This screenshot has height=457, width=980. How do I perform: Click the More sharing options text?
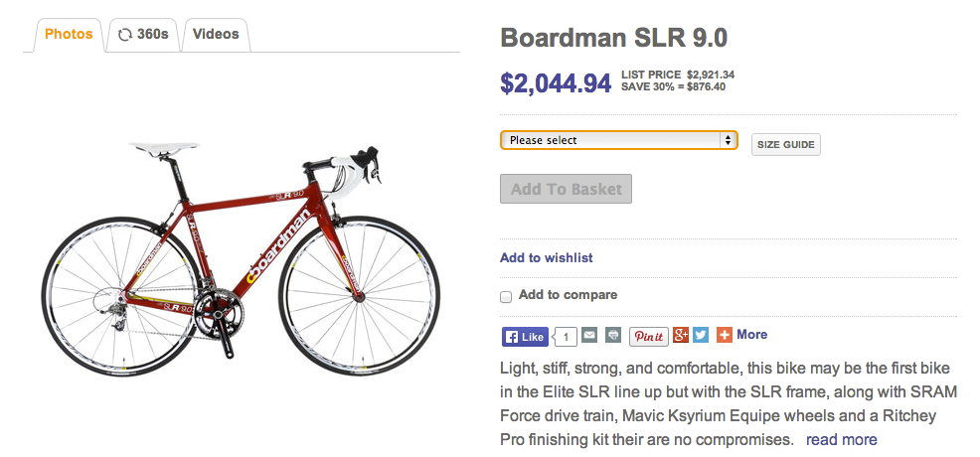point(751,335)
